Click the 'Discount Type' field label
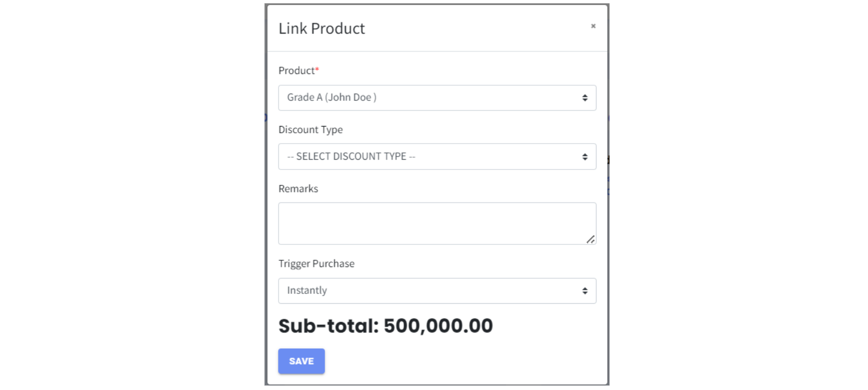Screen dimensions: 868x390 (310, 130)
